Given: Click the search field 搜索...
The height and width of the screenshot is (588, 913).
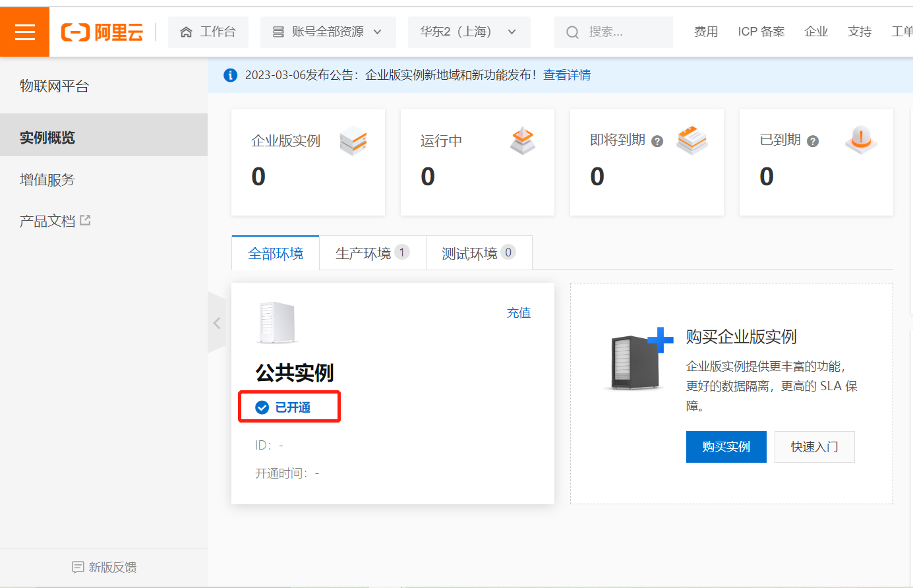Looking at the screenshot, I should [614, 32].
